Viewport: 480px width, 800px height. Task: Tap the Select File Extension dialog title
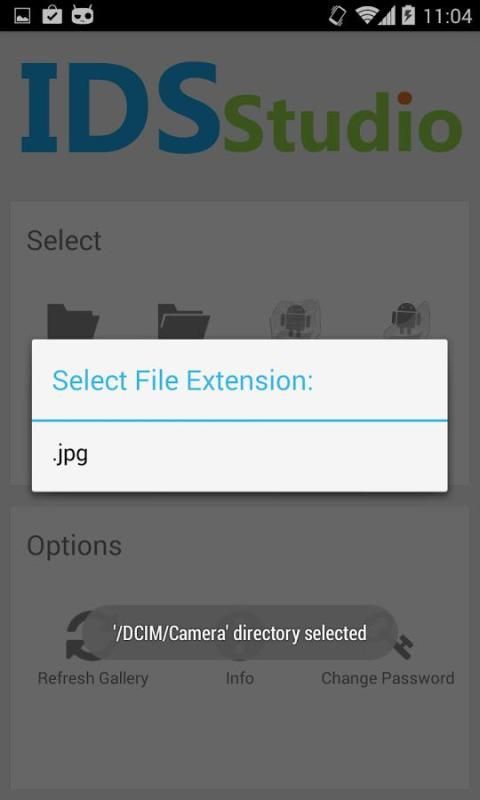click(182, 381)
